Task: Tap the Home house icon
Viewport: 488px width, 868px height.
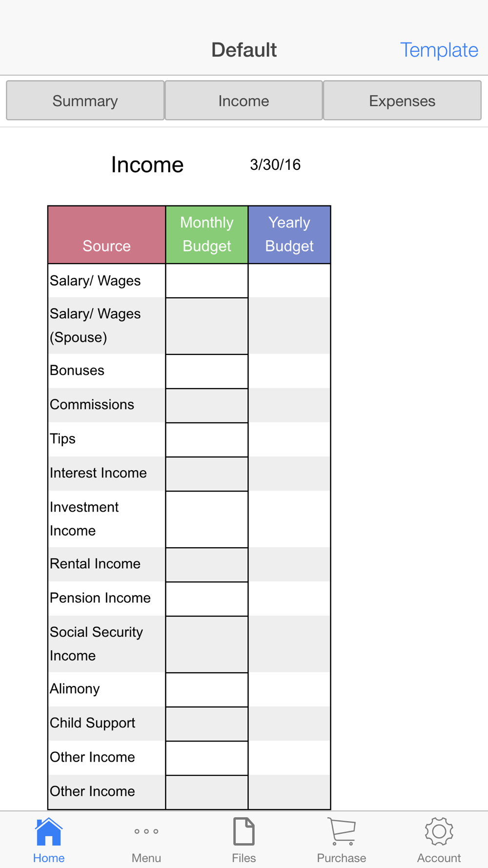Action: [x=49, y=832]
